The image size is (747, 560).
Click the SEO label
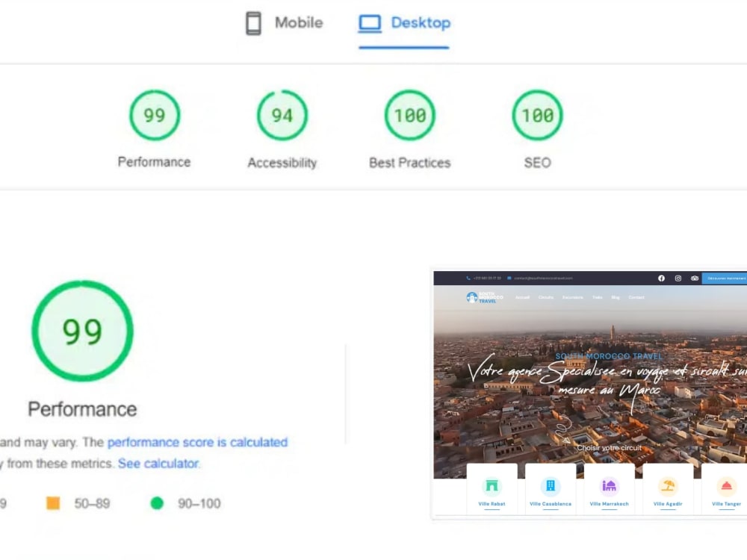coord(537,162)
